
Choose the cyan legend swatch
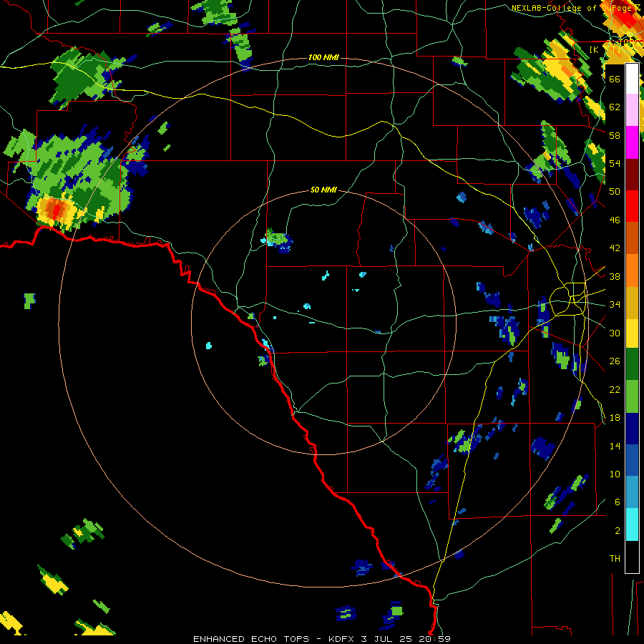632,525
